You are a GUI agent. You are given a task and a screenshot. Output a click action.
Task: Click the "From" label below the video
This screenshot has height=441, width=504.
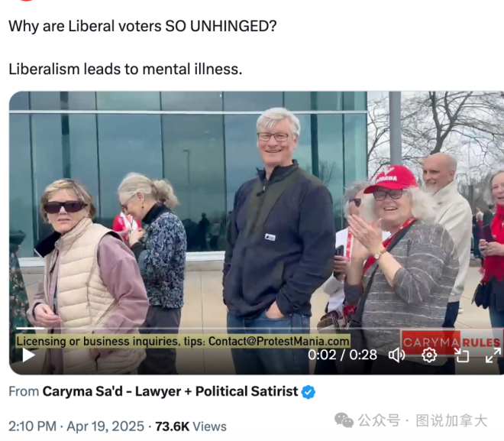[x=24, y=392]
